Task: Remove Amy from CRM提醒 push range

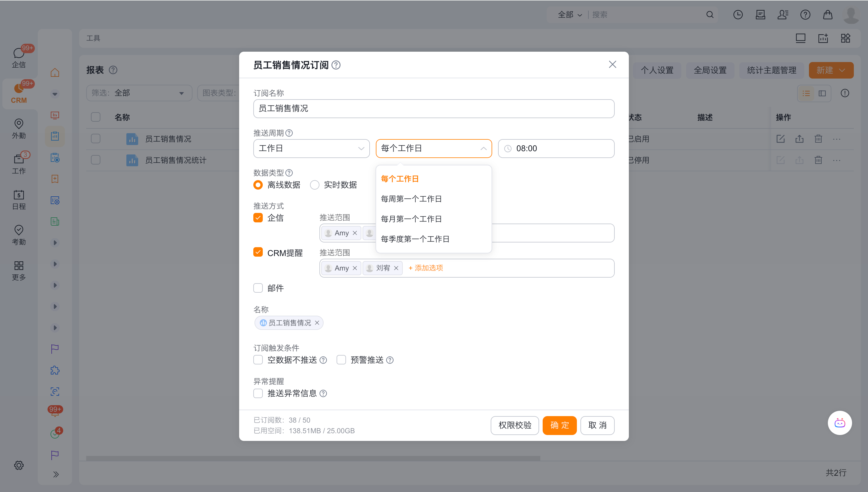Action: pyautogui.click(x=355, y=268)
